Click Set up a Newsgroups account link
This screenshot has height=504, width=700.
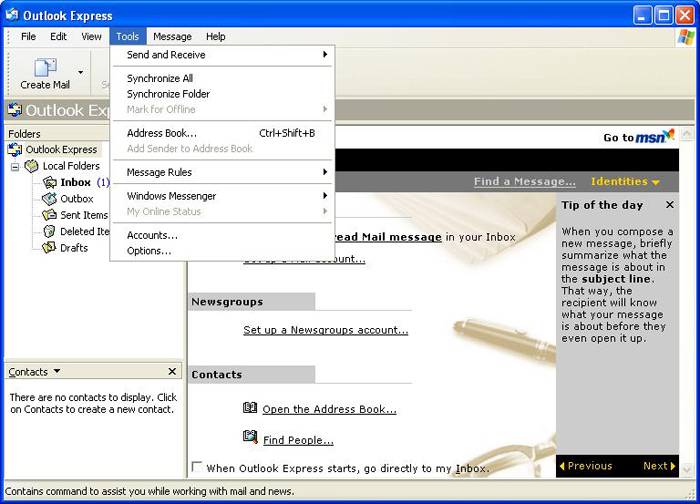(x=325, y=330)
